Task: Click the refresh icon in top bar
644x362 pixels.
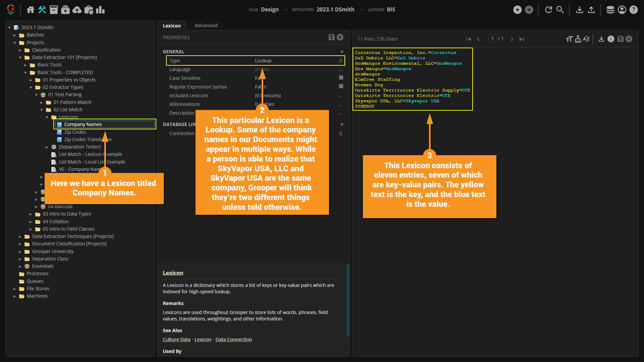Action: click(x=548, y=10)
